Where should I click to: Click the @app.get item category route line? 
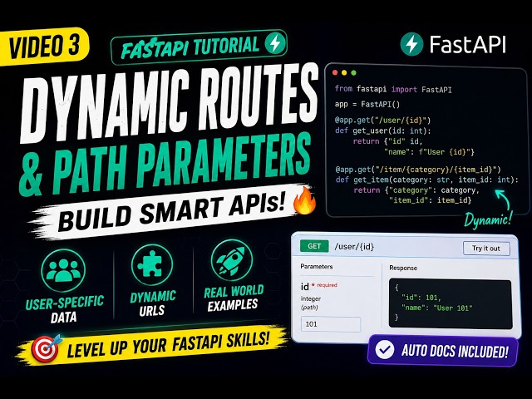pyautogui.click(x=418, y=170)
